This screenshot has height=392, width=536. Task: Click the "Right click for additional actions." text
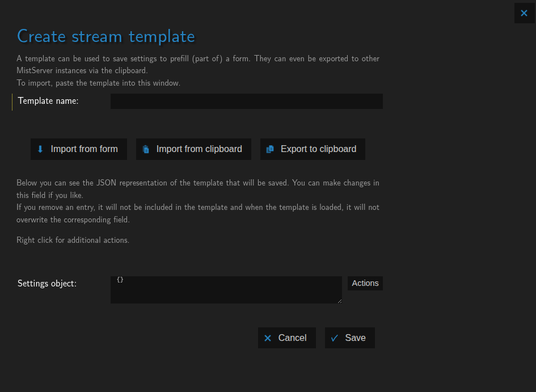[x=73, y=241]
